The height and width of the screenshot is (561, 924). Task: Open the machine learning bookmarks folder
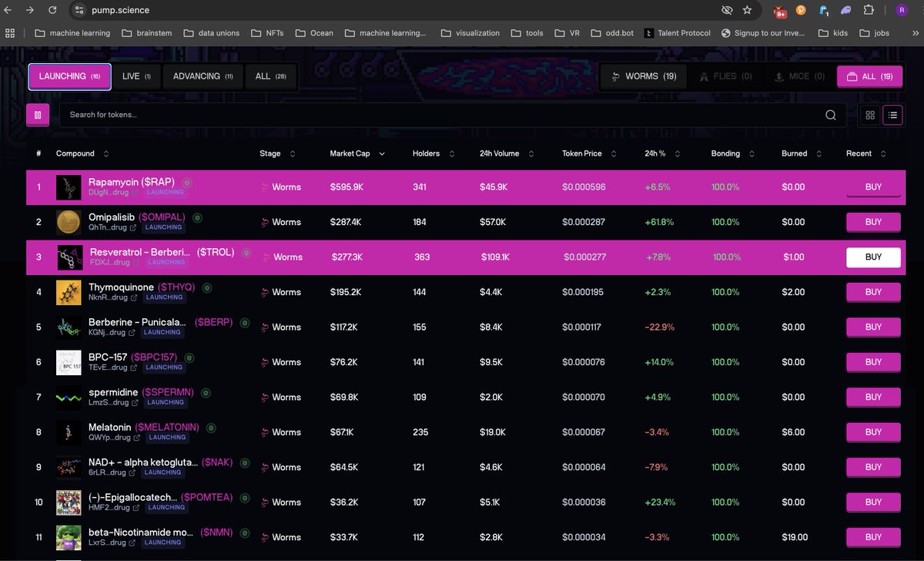click(x=73, y=33)
